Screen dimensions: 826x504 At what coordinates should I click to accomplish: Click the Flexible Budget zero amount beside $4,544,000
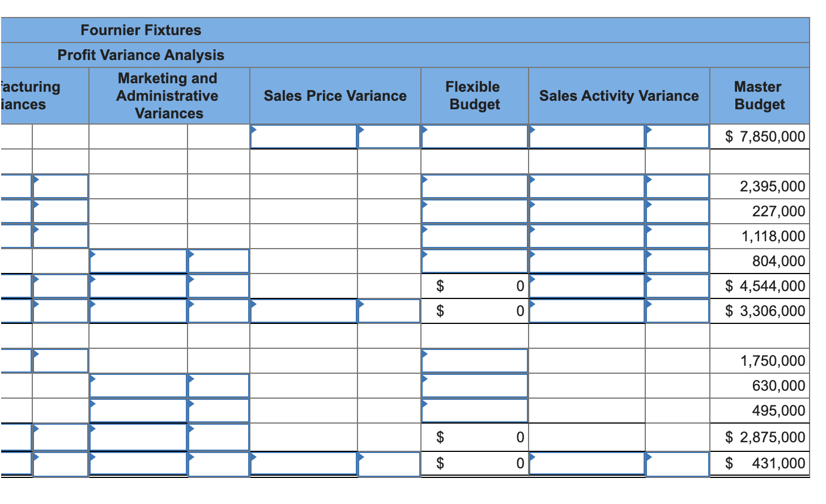pos(474,286)
